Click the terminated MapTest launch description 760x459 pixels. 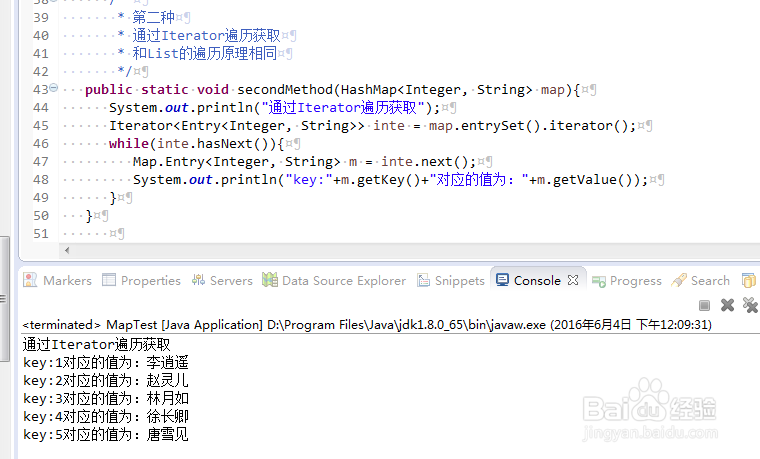[367, 325]
